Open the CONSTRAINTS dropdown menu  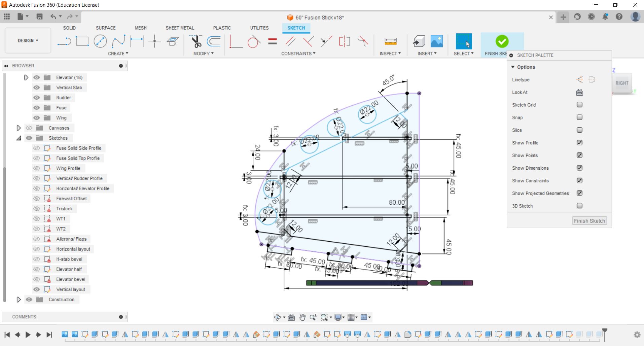298,54
